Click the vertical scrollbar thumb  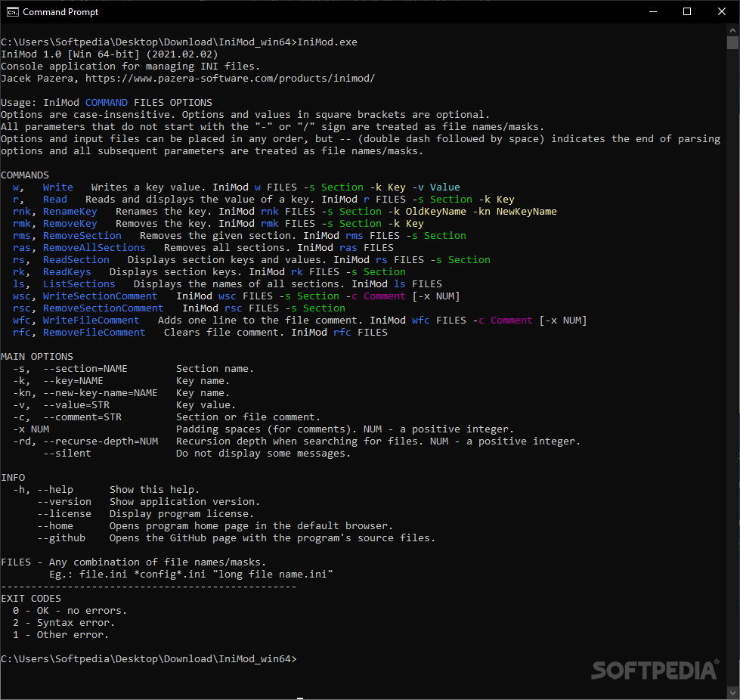[732, 43]
